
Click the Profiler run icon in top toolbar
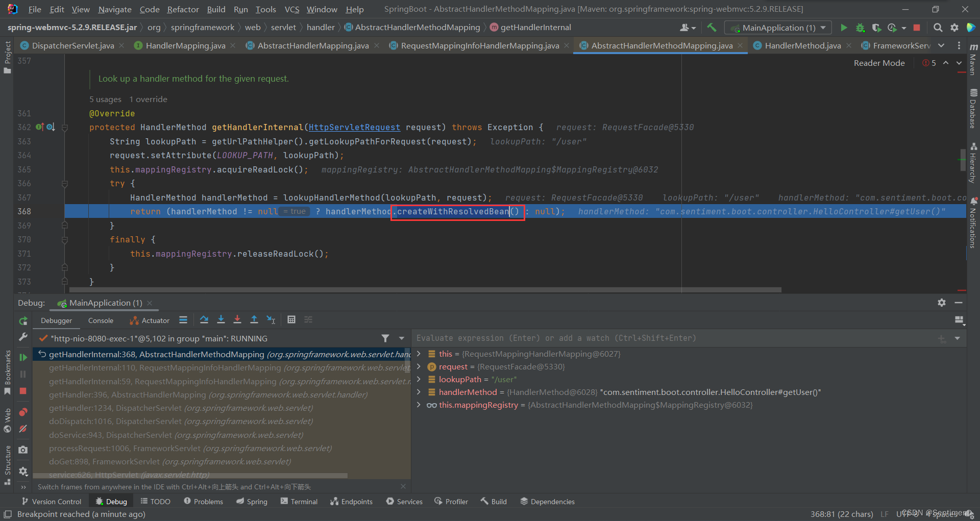pos(892,28)
